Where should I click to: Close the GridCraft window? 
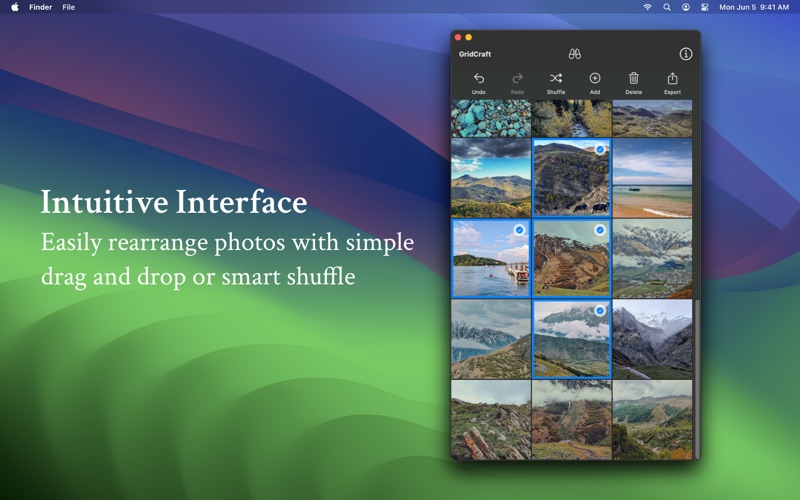458,37
